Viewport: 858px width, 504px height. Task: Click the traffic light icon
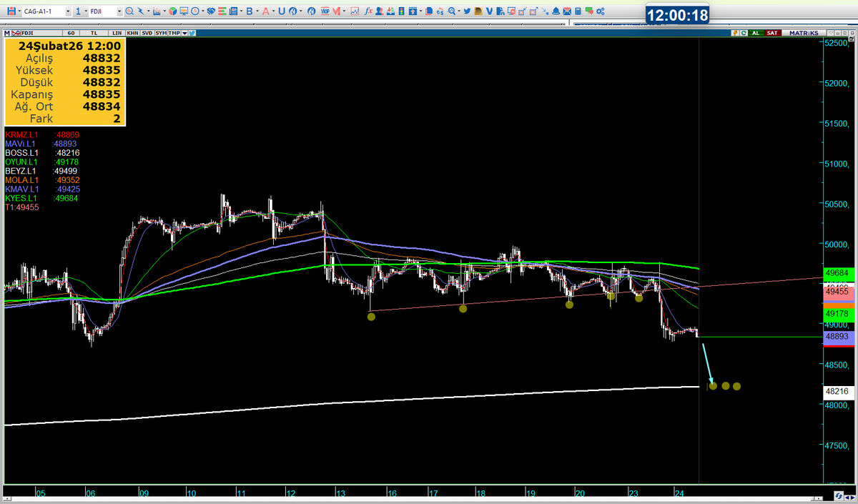(x=402, y=11)
